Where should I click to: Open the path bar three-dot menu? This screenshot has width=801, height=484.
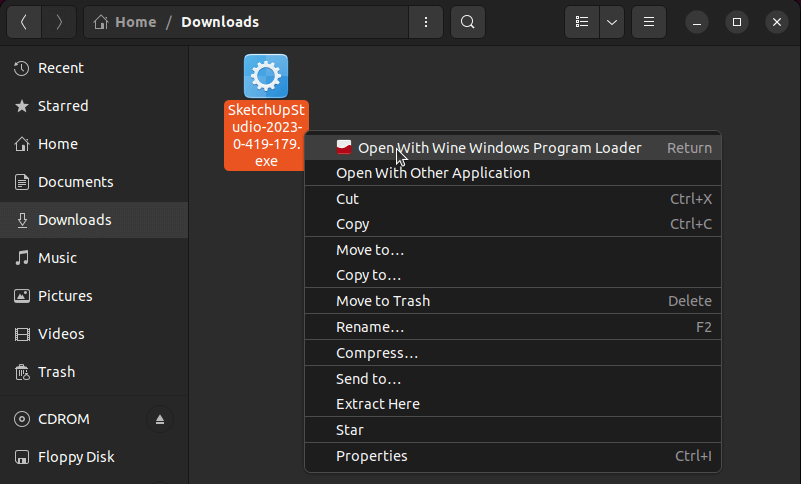426,22
